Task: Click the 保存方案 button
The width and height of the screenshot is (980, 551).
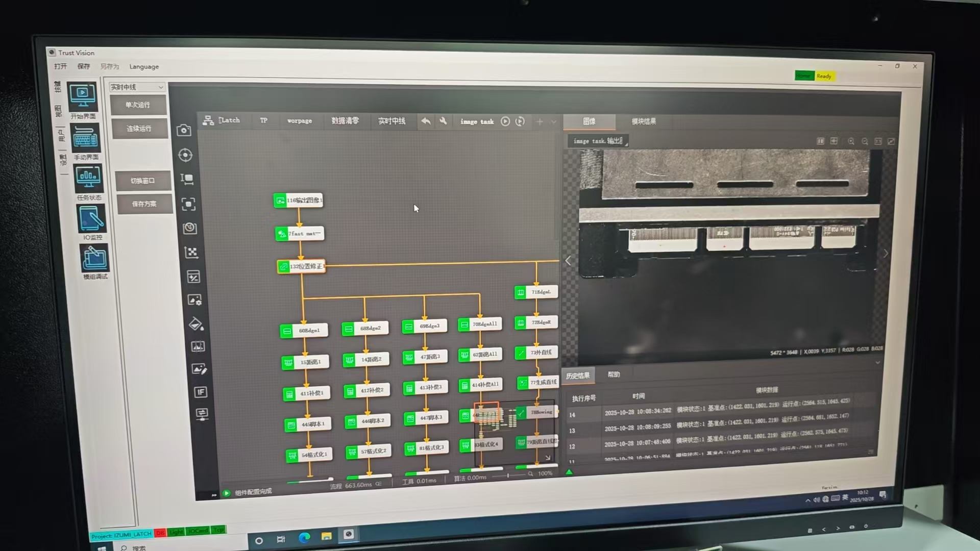Action: (144, 204)
